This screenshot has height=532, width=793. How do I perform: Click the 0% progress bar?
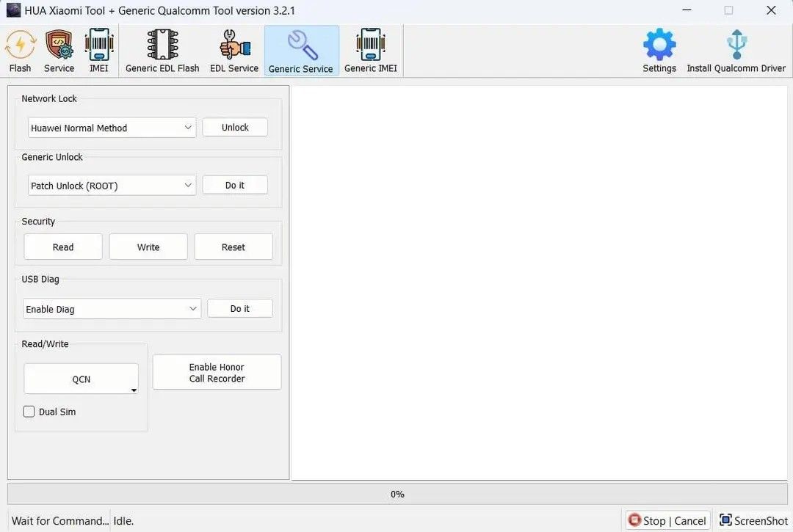397,494
